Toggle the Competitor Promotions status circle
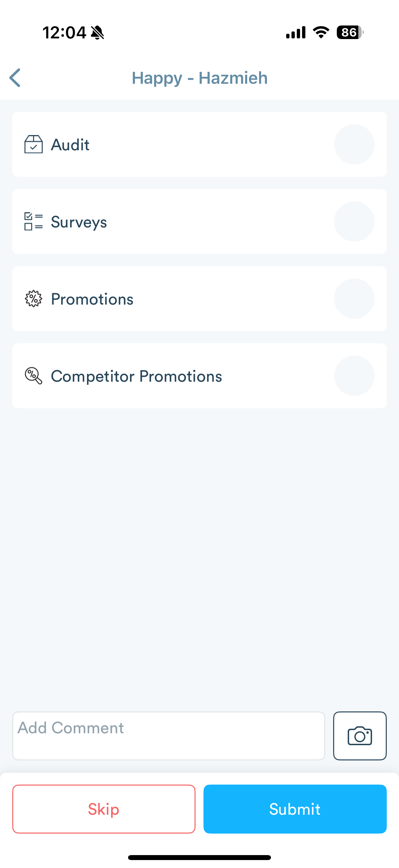 click(354, 376)
